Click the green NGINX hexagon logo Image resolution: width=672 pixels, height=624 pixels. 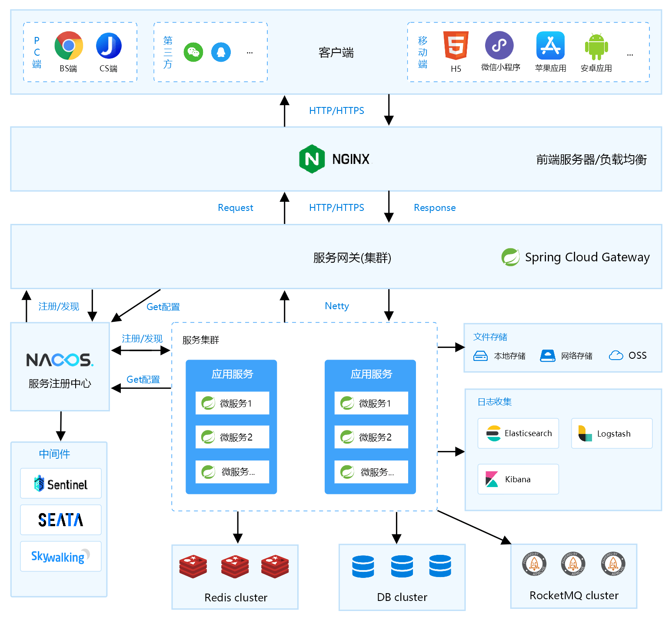pyautogui.click(x=312, y=159)
